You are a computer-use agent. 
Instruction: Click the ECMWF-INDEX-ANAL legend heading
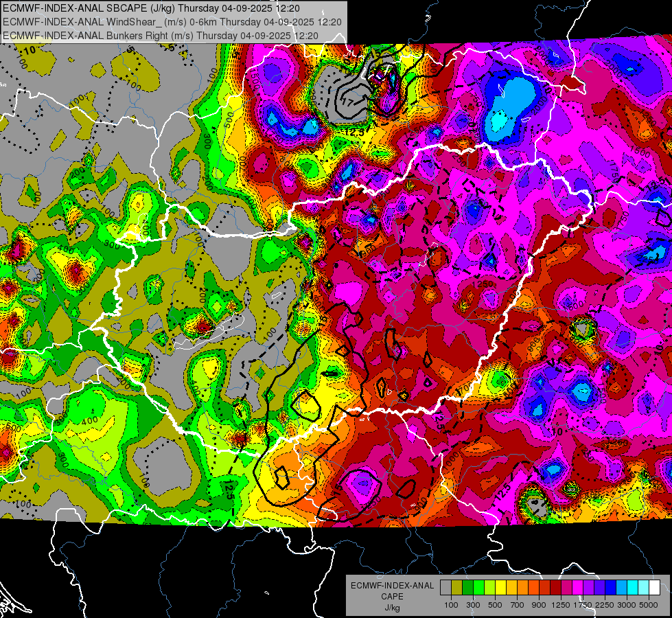392,586
